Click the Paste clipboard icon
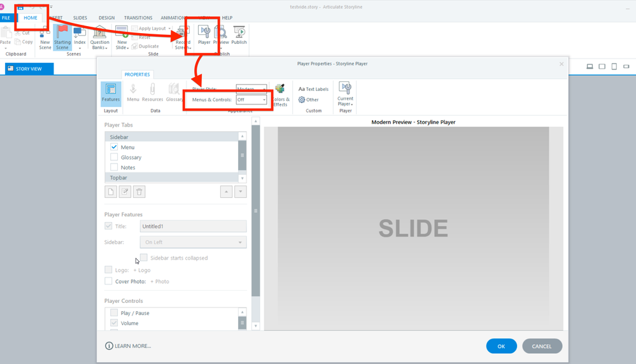 (6, 32)
